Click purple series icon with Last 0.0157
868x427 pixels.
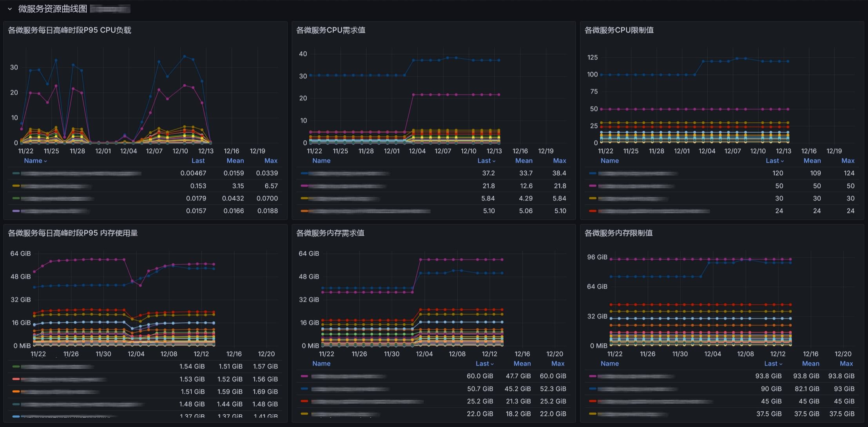tap(16, 211)
